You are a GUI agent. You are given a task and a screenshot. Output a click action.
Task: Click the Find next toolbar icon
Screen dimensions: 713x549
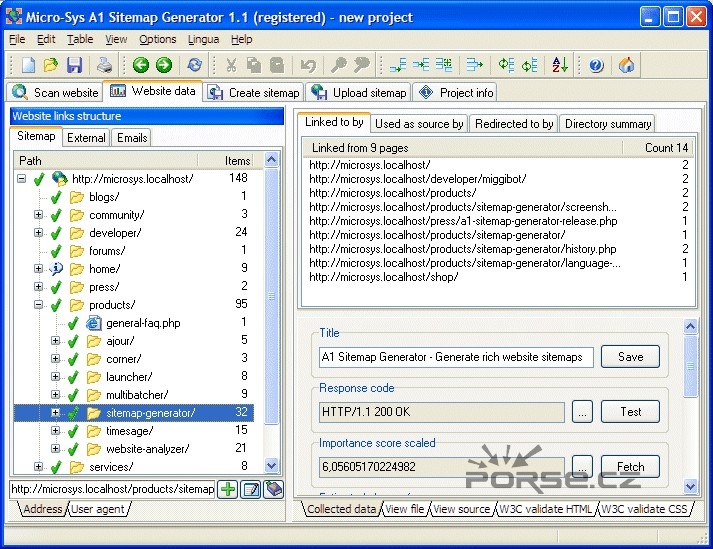coord(362,65)
